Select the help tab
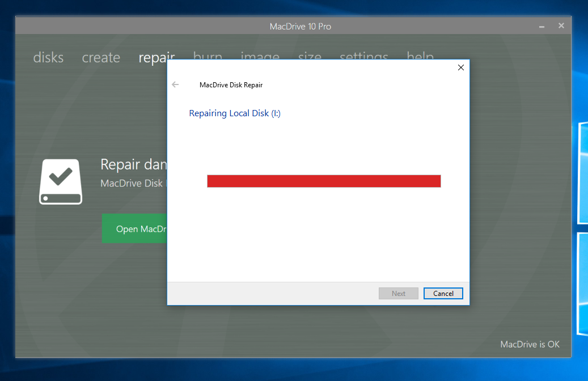The height and width of the screenshot is (381, 588). coord(420,55)
